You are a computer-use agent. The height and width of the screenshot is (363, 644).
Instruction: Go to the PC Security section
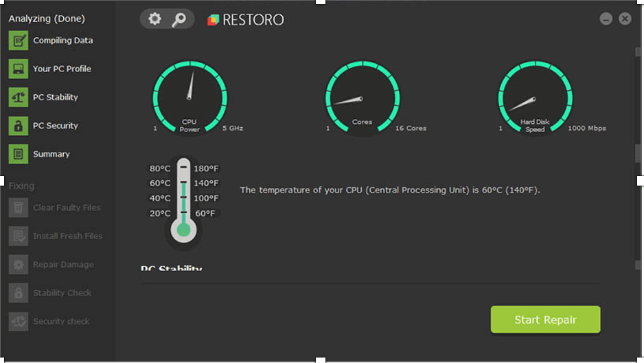coord(56,125)
